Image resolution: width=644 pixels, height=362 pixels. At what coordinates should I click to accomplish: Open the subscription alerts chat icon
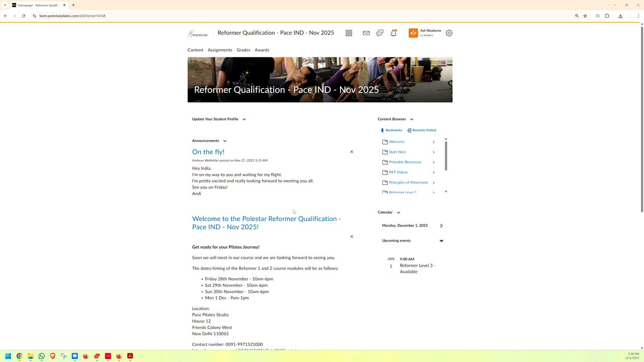380,33
